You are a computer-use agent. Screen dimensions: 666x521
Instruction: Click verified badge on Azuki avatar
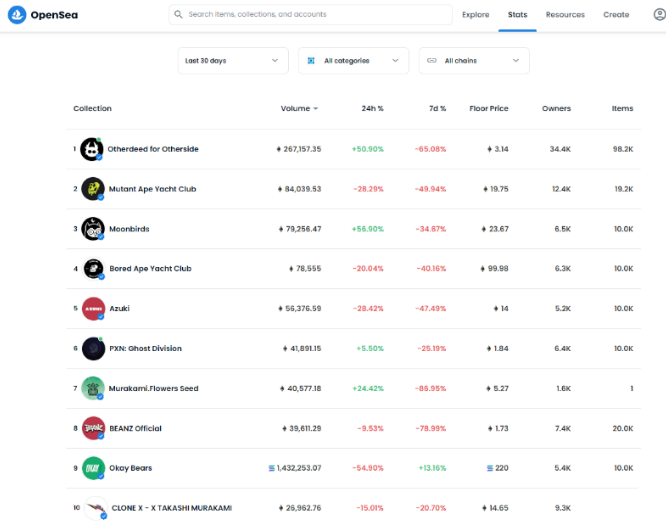coord(101,317)
